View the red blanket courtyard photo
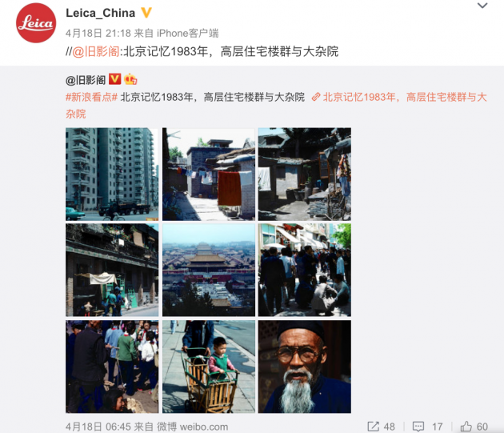 tap(209, 174)
